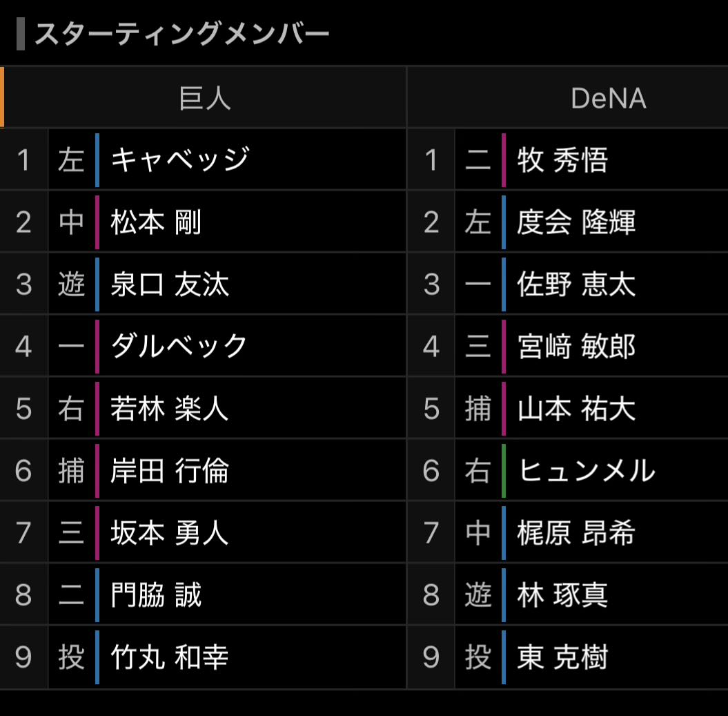Open 若林 楽人 player page
The height and width of the screenshot is (716, 728).
pyautogui.click(x=169, y=409)
